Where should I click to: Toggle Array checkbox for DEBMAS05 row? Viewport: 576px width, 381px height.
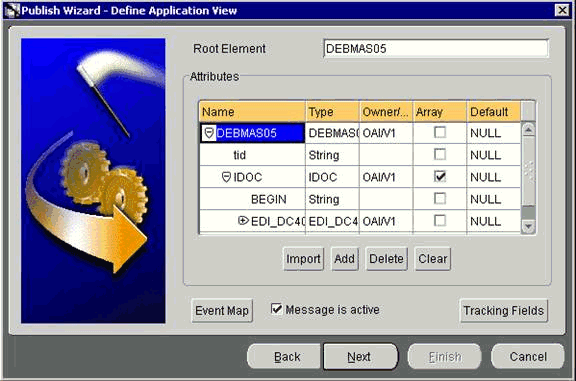point(440,132)
